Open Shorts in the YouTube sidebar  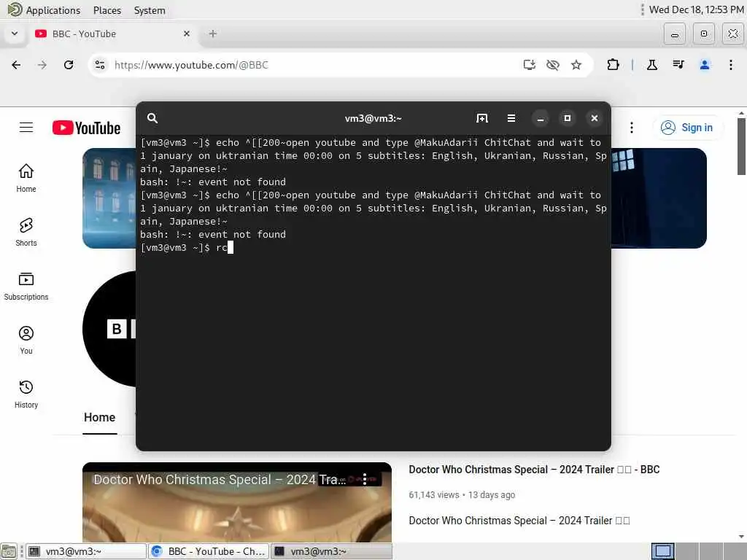pyautogui.click(x=26, y=233)
